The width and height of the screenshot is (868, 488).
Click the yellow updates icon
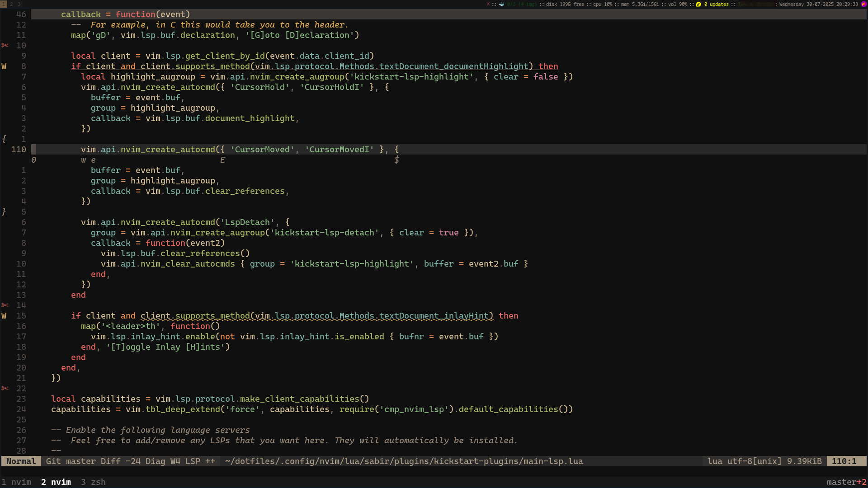pos(698,4)
